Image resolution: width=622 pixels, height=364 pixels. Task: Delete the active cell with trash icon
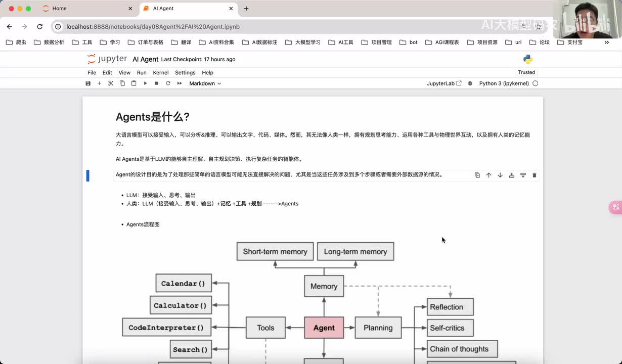(x=534, y=175)
